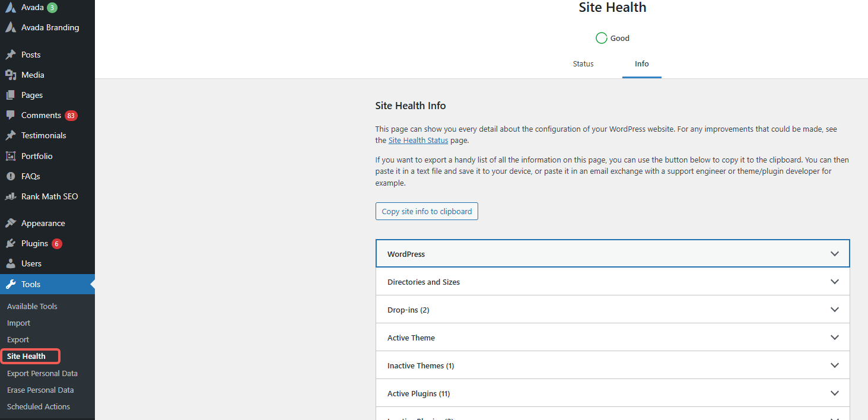
Task: Switch to the Status tab
Action: point(583,64)
